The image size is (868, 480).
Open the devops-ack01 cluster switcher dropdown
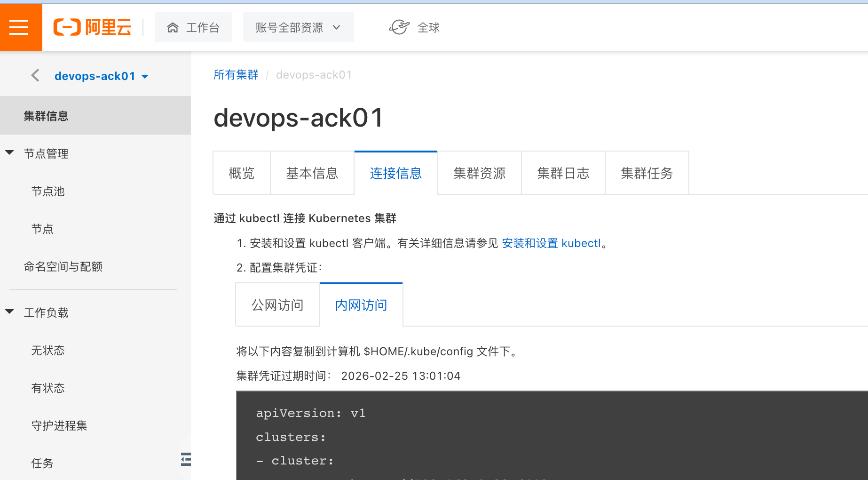pyautogui.click(x=145, y=76)
